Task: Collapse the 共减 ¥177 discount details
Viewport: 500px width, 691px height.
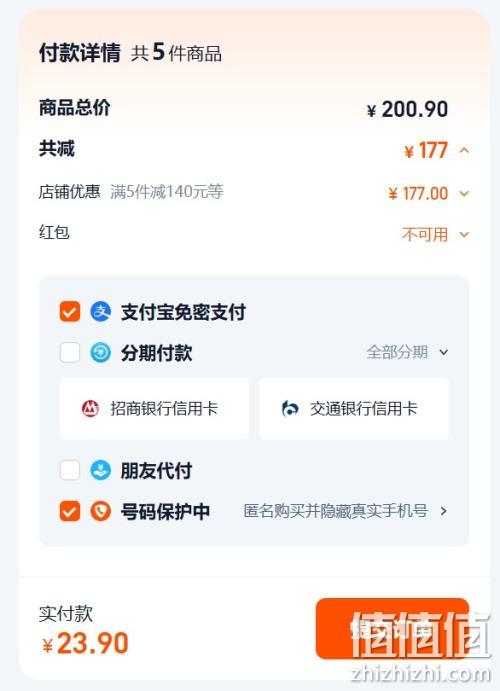Action: (x=464, y=150)
